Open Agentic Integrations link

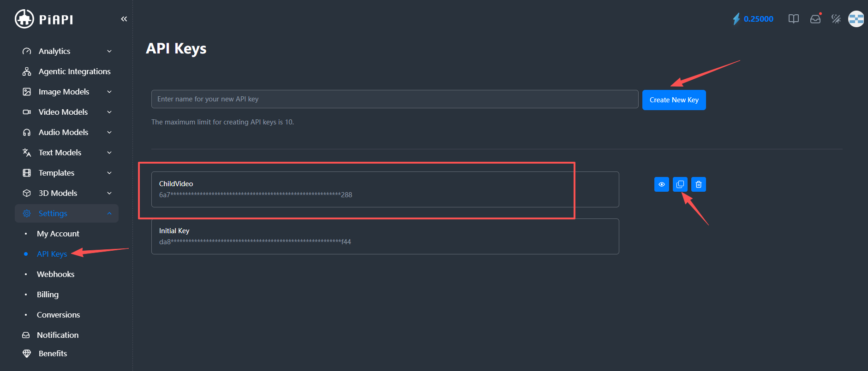coord(74,71)
